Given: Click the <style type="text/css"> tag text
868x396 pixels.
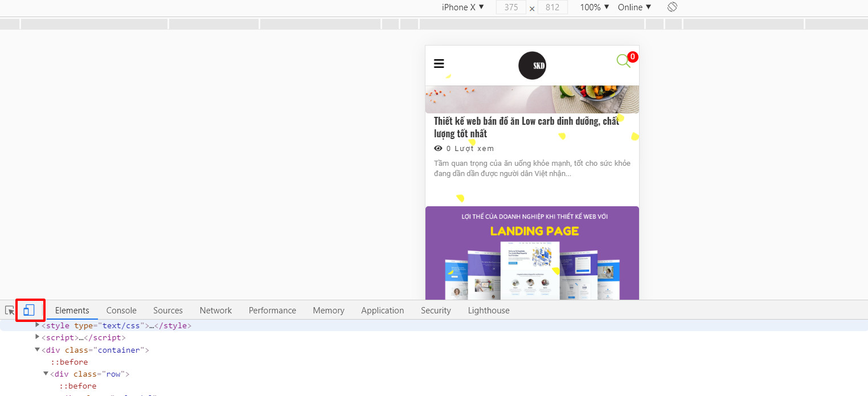Looking at the screenshot, I should click(117, 326).
